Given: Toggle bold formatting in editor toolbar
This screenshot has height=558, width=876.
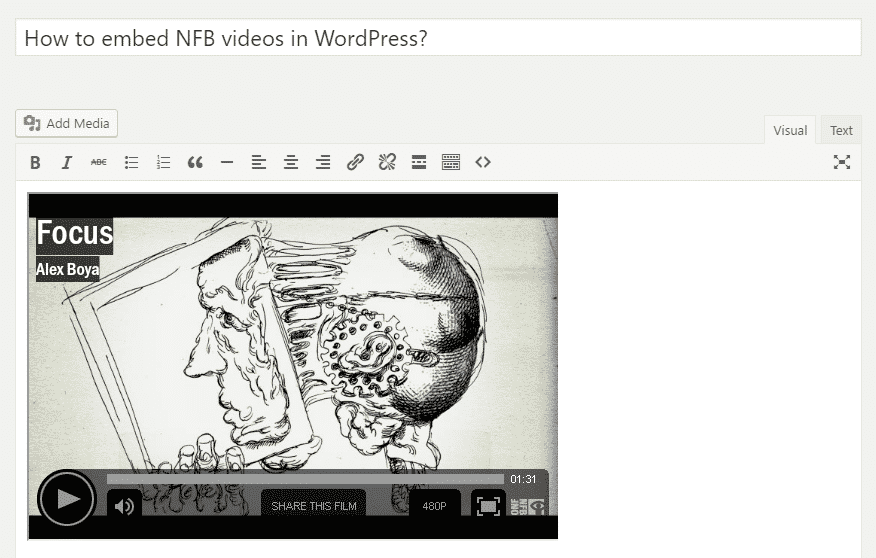Looking at the screenshot, I should (35, 163).
